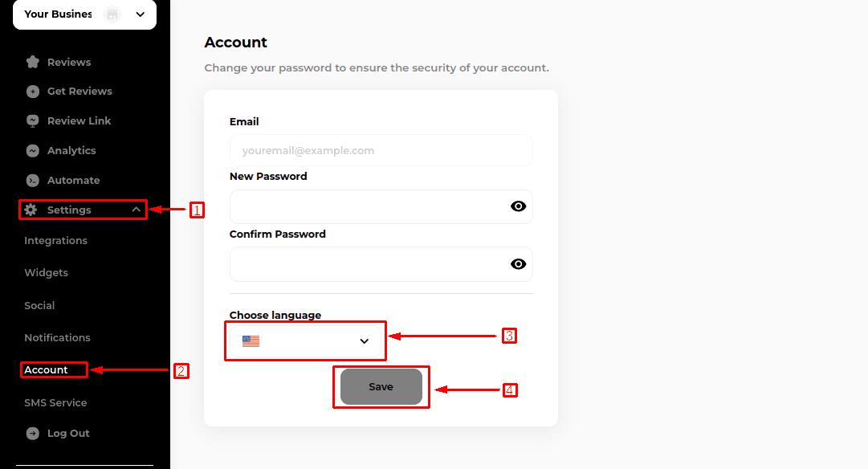Click the Settings gear icon

point(31,210)
